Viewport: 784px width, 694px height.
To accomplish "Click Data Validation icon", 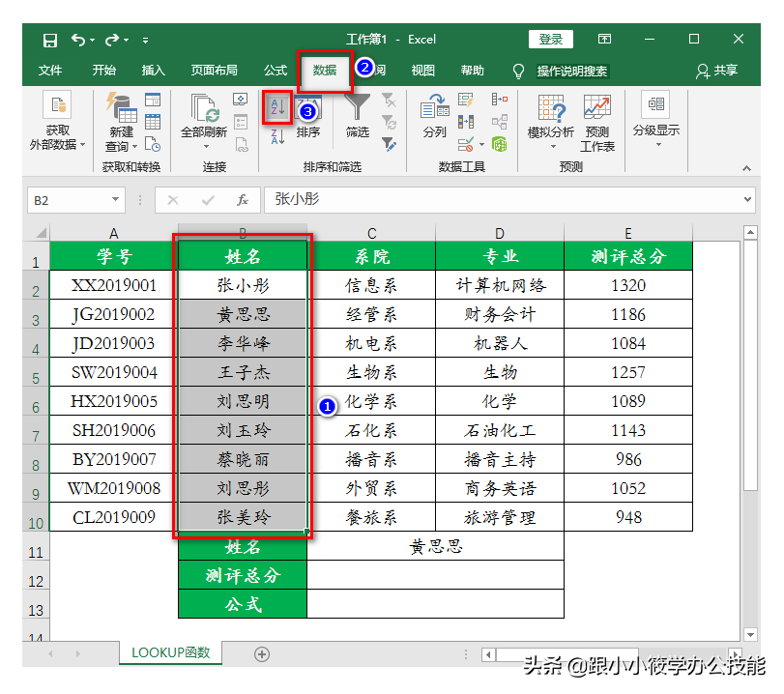I will [x=466, y=144].
